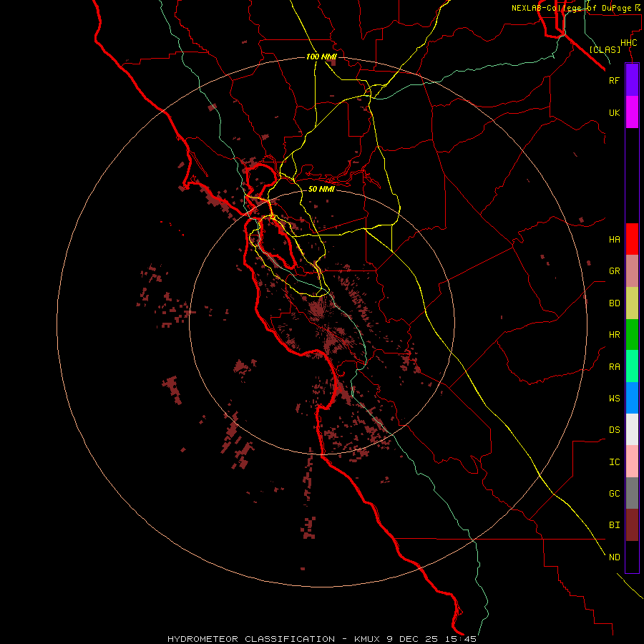Click the "RF" legend label

coord(615,80)
